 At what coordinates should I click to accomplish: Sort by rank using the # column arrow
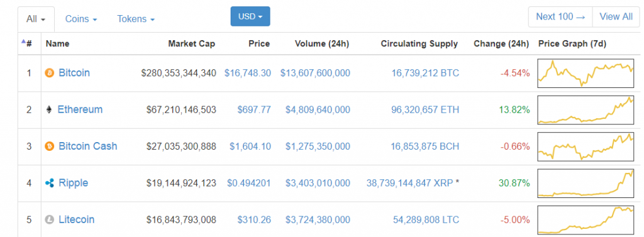[23, 41]
